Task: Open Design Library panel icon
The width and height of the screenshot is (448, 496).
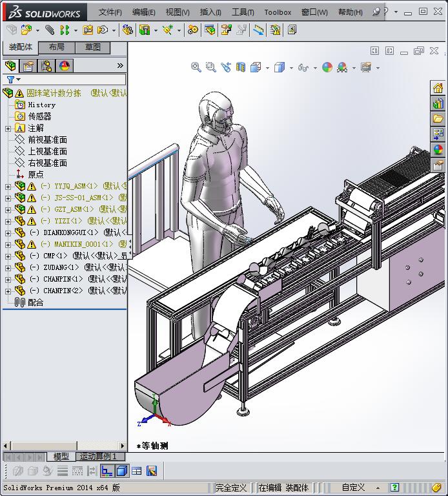Action: click(438, 103)
